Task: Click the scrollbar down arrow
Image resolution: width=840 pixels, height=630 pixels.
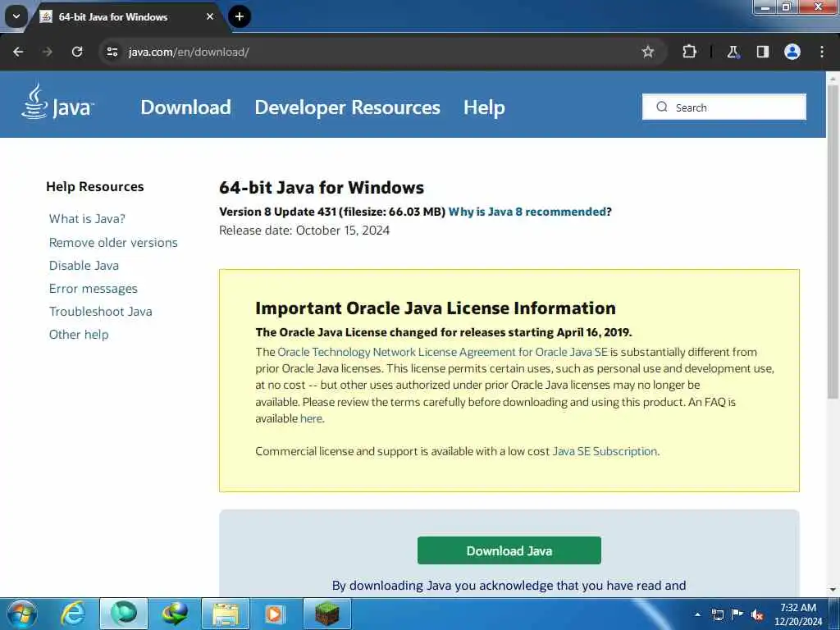Action: (833, 590)
